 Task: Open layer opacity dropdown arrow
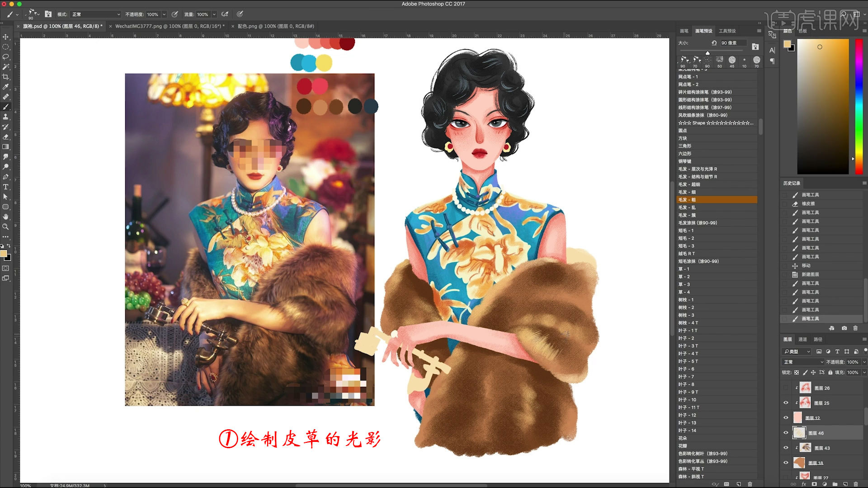[864, 362]
